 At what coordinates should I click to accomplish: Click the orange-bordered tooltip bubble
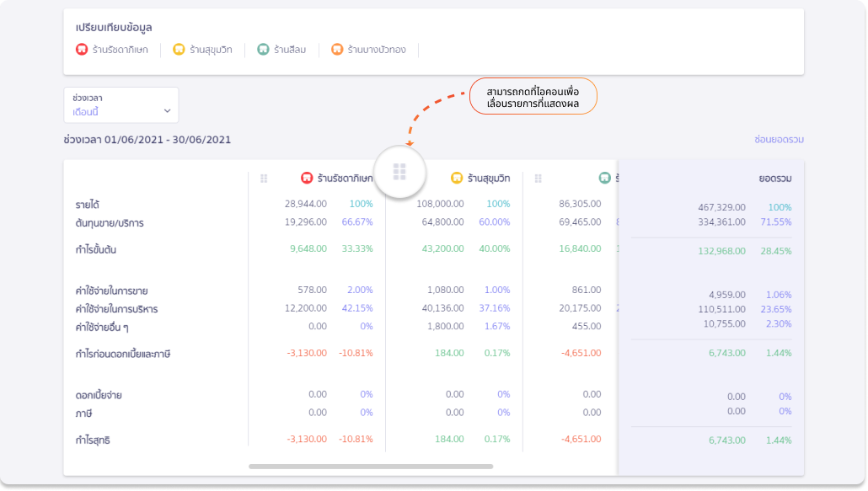point(533,96)
